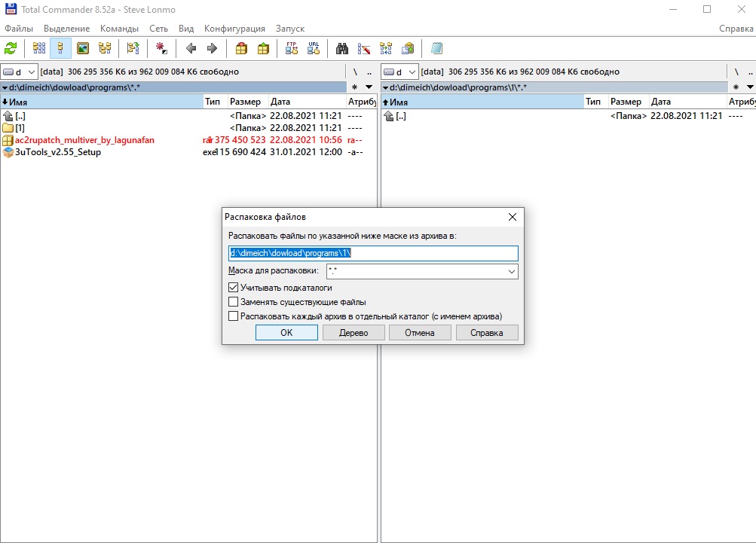Image resolution: width=756 pixels, height=543 pixels.
Task: Click the red star select-files icon
Action: (161, 48)
